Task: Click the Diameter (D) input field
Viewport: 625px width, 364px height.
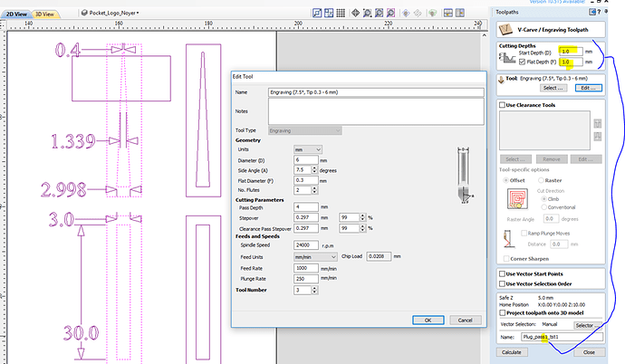Action: (x=306, y=160)
